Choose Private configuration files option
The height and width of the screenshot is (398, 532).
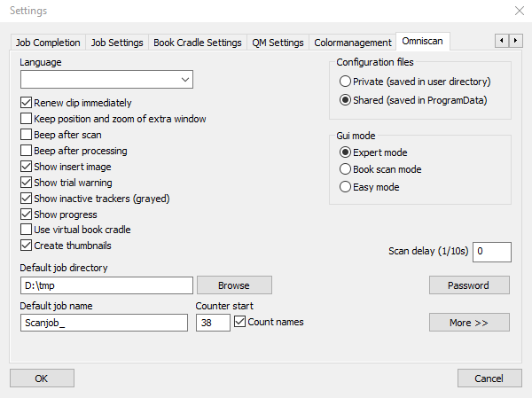[345, 82]
